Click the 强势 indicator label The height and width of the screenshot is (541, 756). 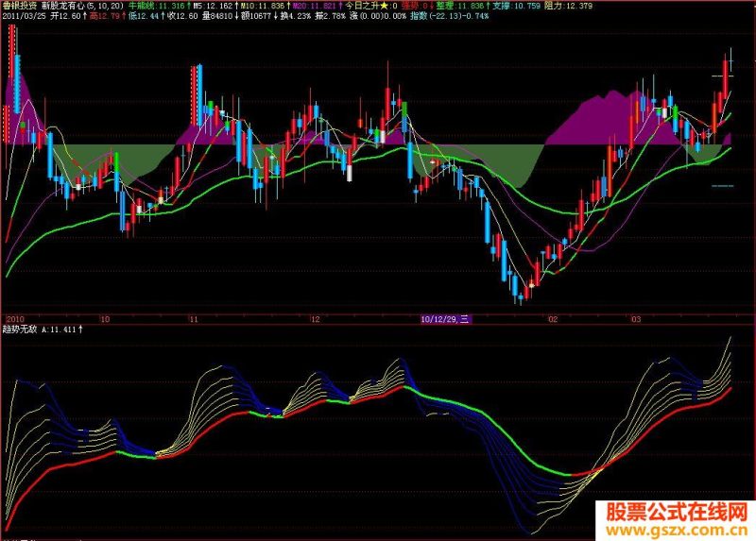coord(415,6)
